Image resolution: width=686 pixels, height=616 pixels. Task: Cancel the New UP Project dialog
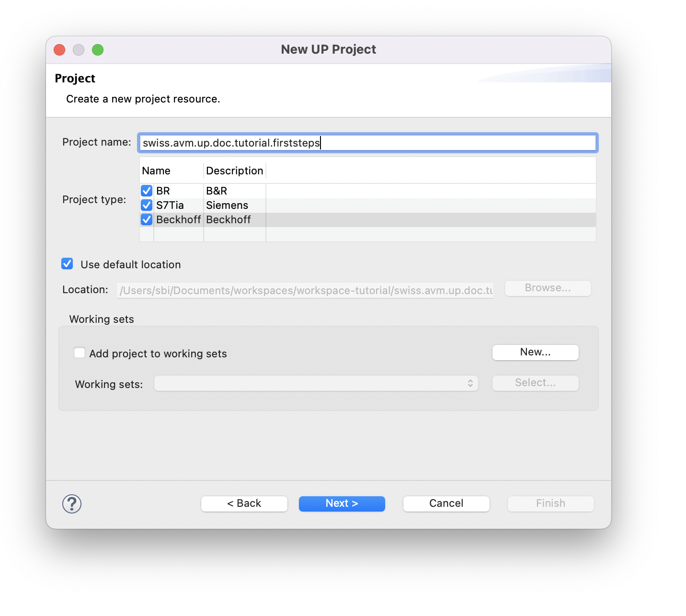(x=446, y=503)
